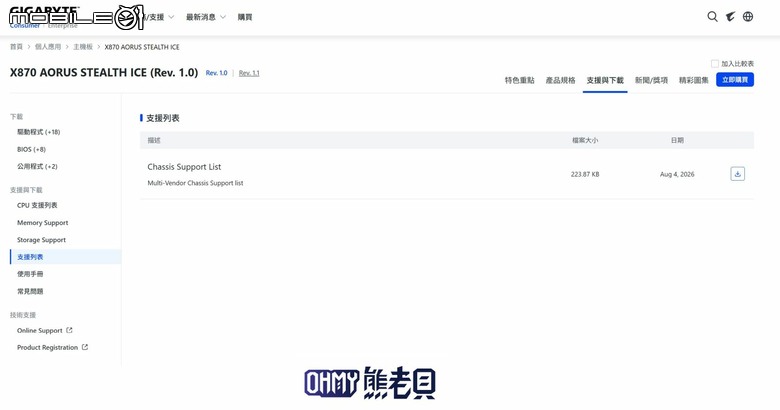Click the 223.87 KB file size
This screenshot has height=410, width=780.
(x=585, y=174)
